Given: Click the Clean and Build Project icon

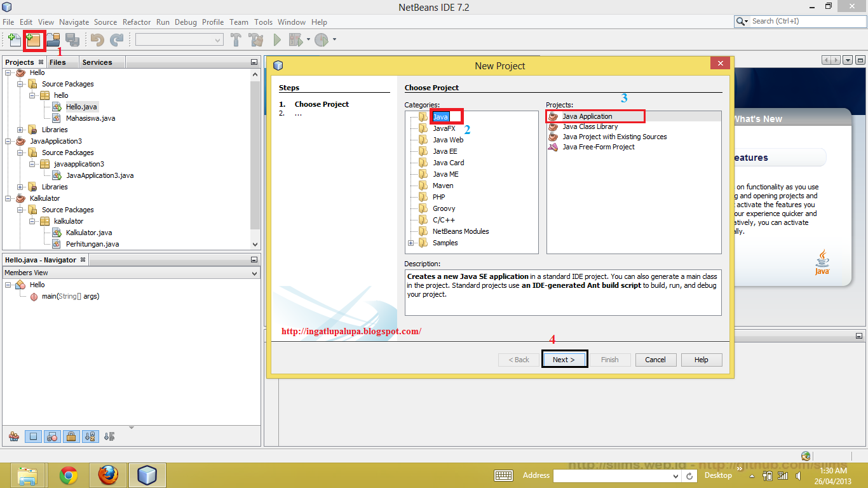Looking at the screenshot, I should [257, 40].
